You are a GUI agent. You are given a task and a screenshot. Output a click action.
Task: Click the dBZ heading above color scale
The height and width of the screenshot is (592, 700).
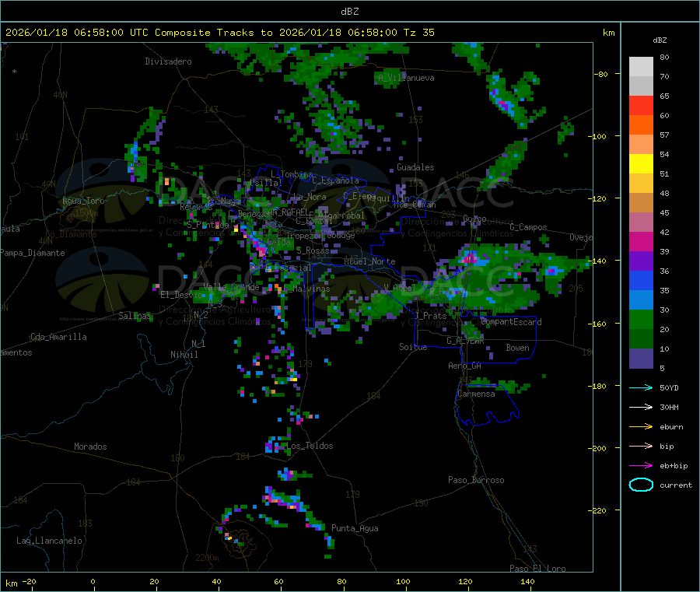pos(660,40)
